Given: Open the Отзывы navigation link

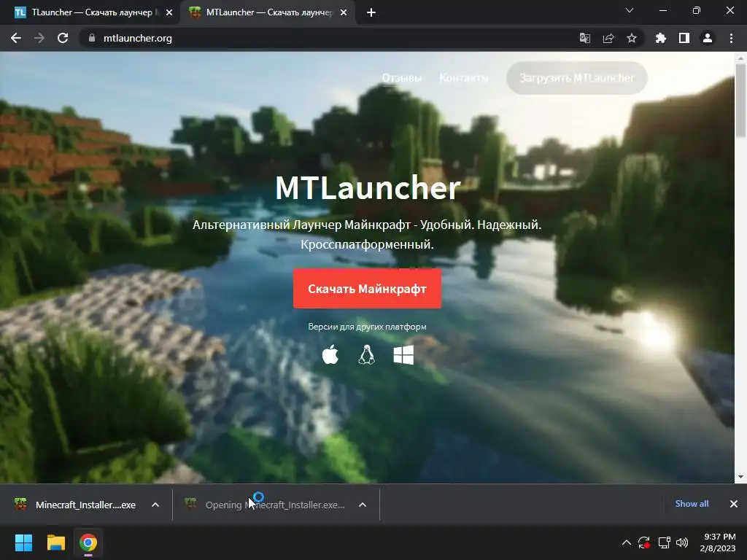Looking at the screenshot, I should (x=402, y=77).
